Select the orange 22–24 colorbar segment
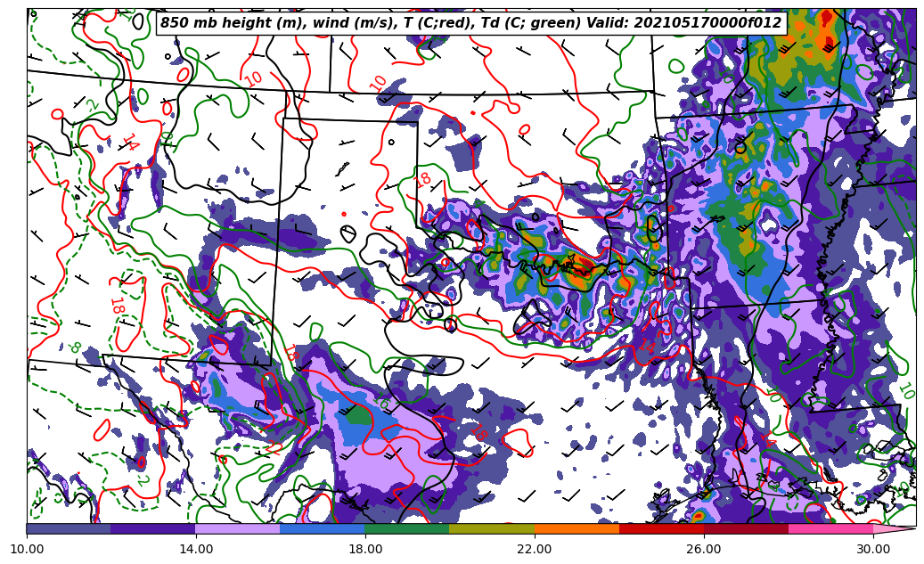Image resolution: width=924 pixels, height=564 pixels. click(576, 528)
